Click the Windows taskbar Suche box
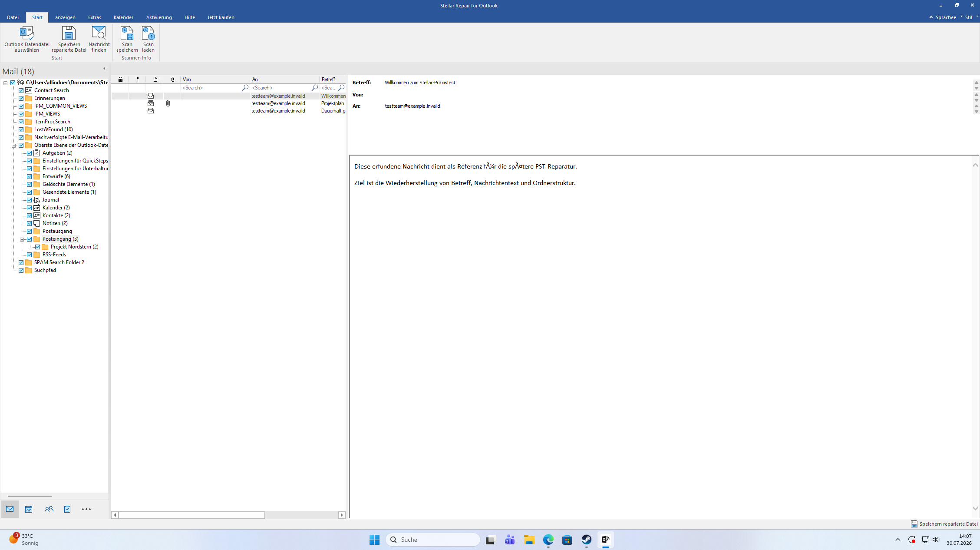Viewport: 980px width, 550px height. pos(432,540)
